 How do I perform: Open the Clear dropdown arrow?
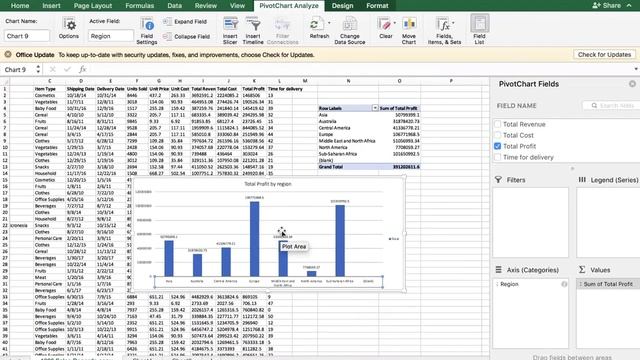pyautogui.click(x=394, y=23)
